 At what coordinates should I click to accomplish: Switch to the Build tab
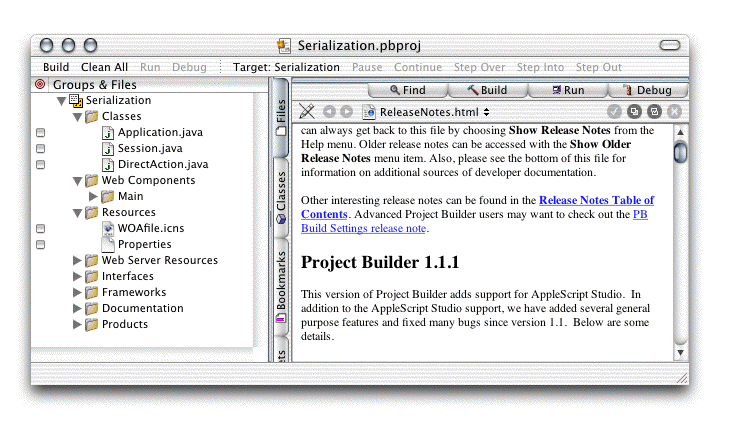(487, 90)
